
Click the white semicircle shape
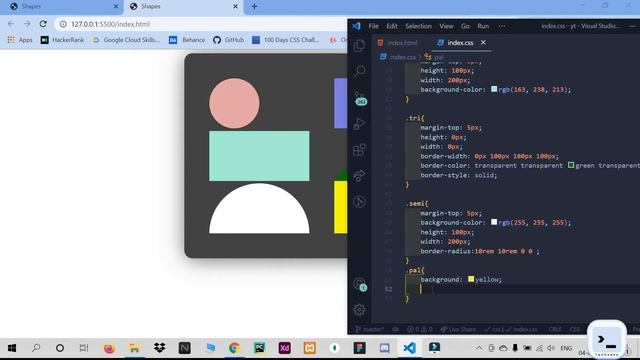(x=259, y=209)
